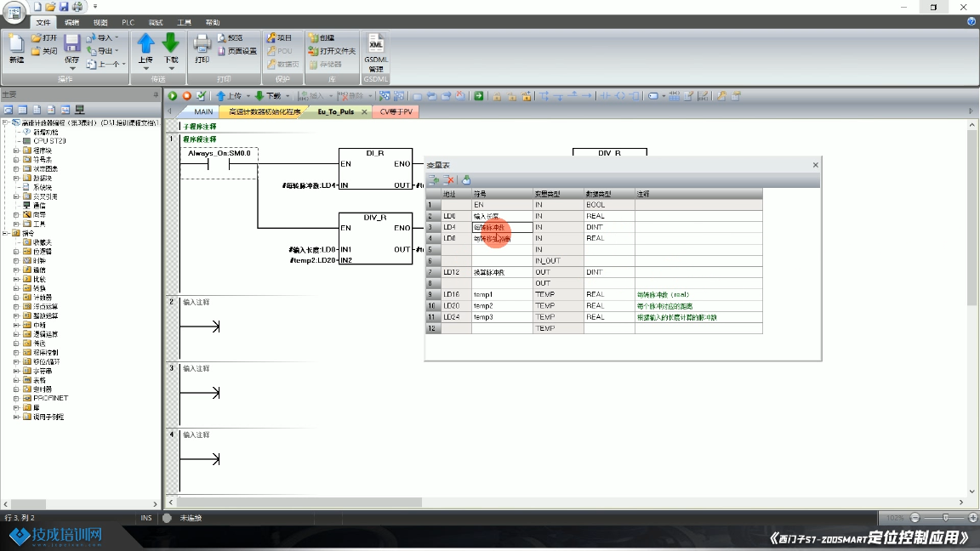The image size is (980, 551).
Task: Click zoom-in plus button in status bar
Action: click(x=972, y=518)
